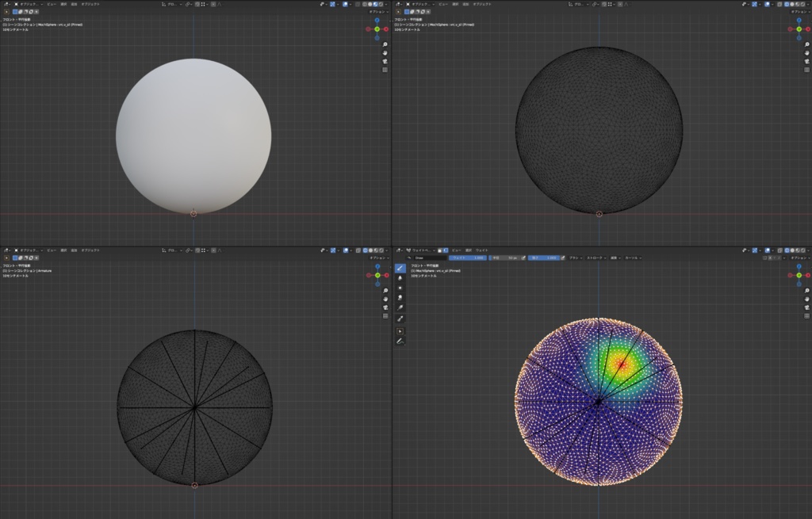
Task: Open the Object Mode dropdown
Action: tap(29, 3)
